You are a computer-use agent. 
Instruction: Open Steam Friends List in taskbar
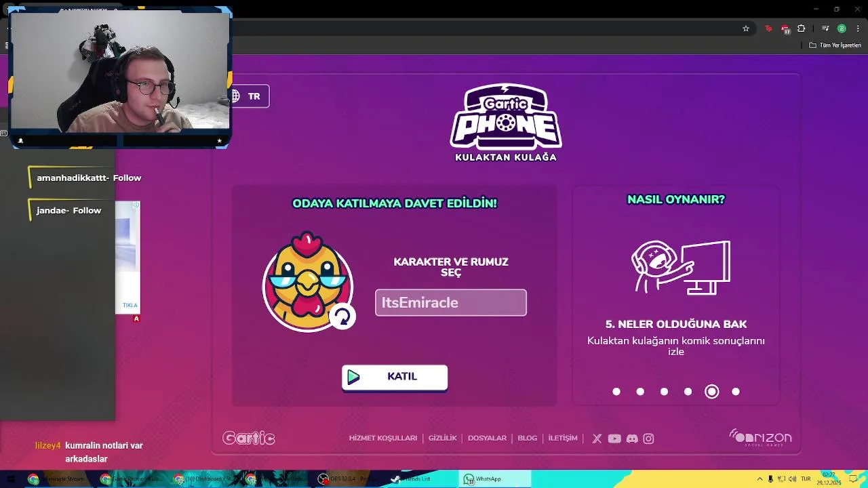(421, 479)
